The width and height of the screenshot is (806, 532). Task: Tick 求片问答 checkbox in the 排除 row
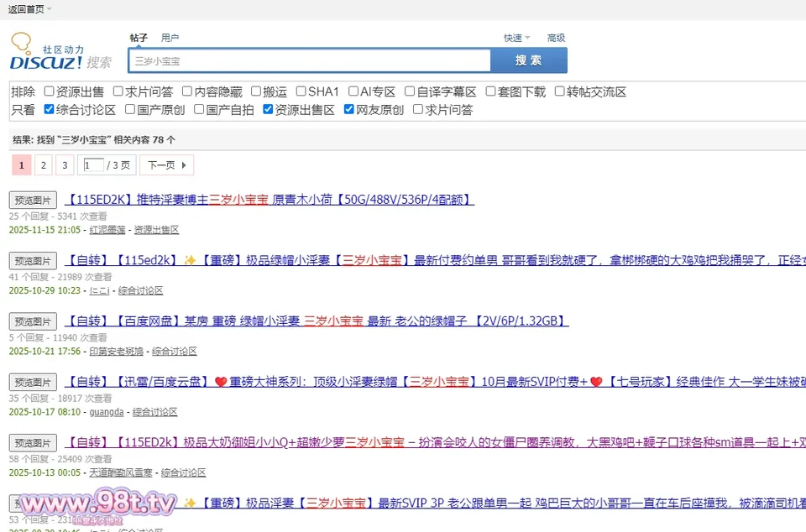(118, 91)
